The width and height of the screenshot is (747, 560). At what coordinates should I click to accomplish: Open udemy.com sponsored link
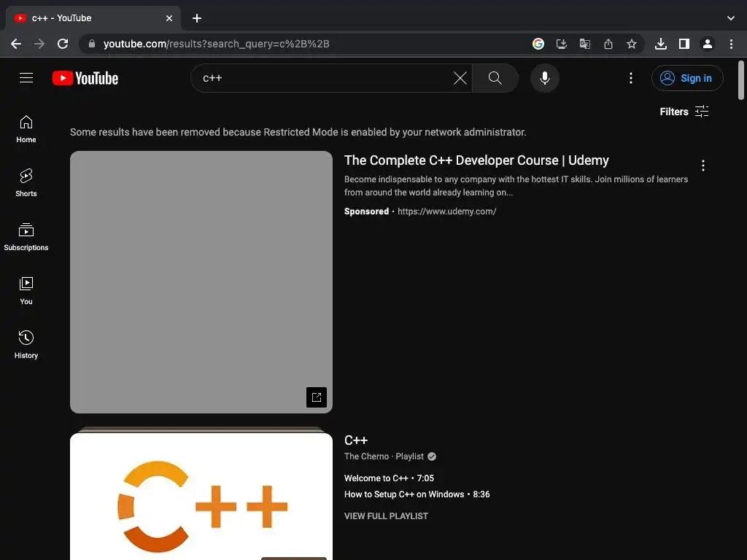[x=447, y=211]
